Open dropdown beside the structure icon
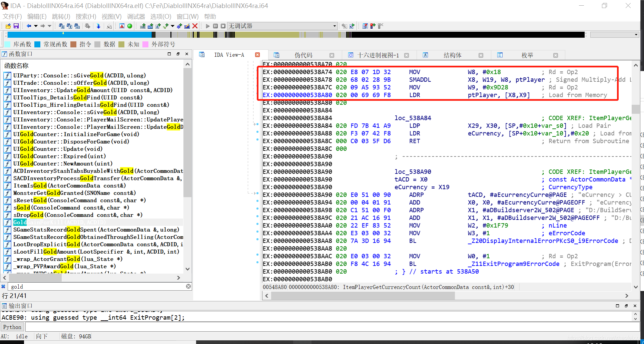Image resolution: width=644 pixels, height=344 pixels. click(172, 26)
